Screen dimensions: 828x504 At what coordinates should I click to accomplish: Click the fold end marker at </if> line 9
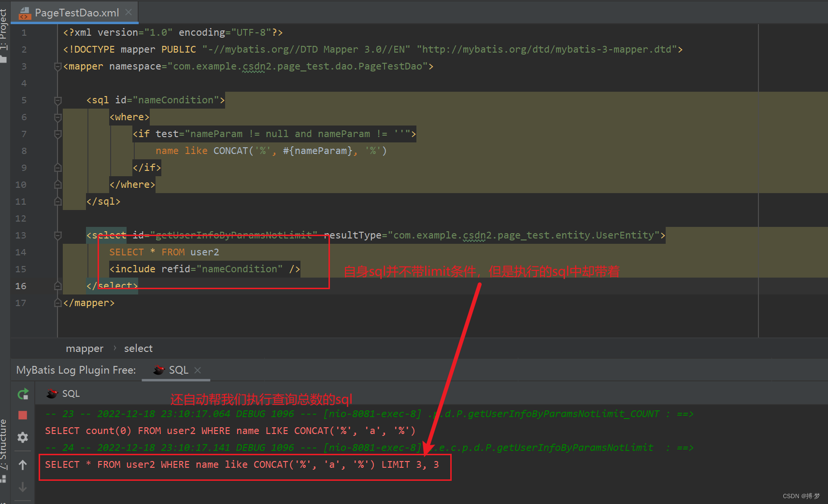(58, 168)
